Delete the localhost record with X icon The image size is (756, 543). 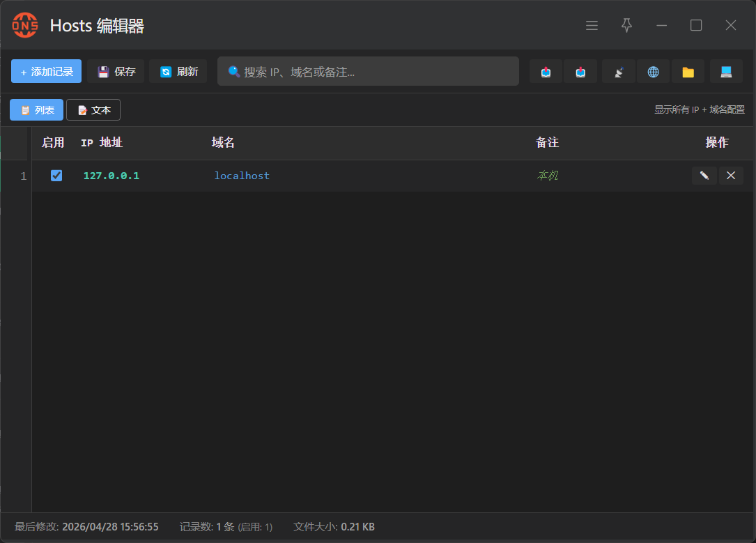coord(731,176)
